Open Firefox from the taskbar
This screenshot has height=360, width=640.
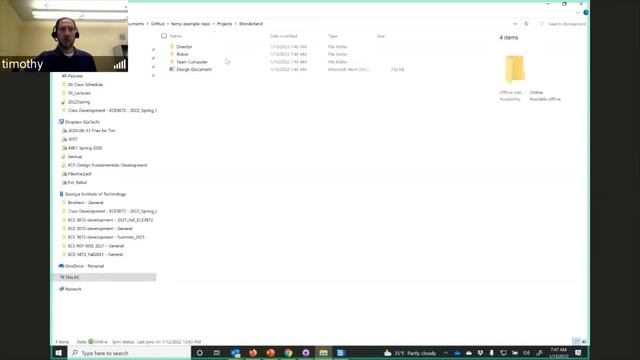pos(253,353)
